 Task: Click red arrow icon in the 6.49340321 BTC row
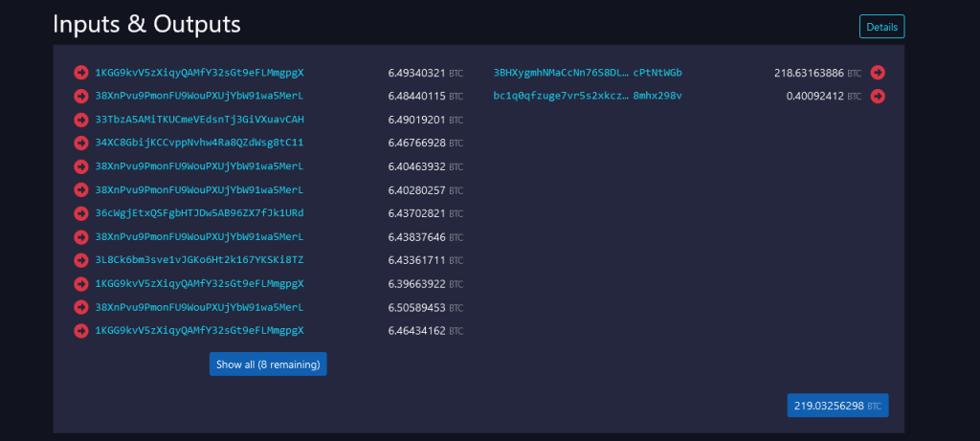click(81, 73)
